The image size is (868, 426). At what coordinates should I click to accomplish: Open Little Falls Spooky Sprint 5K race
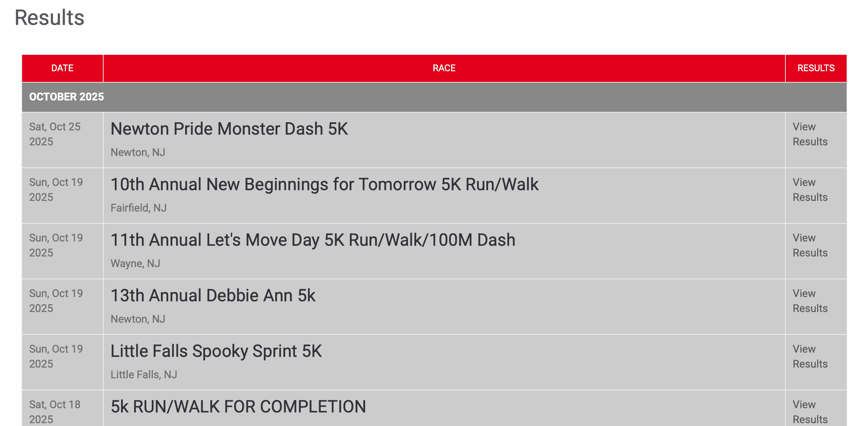tap(216, 351)
